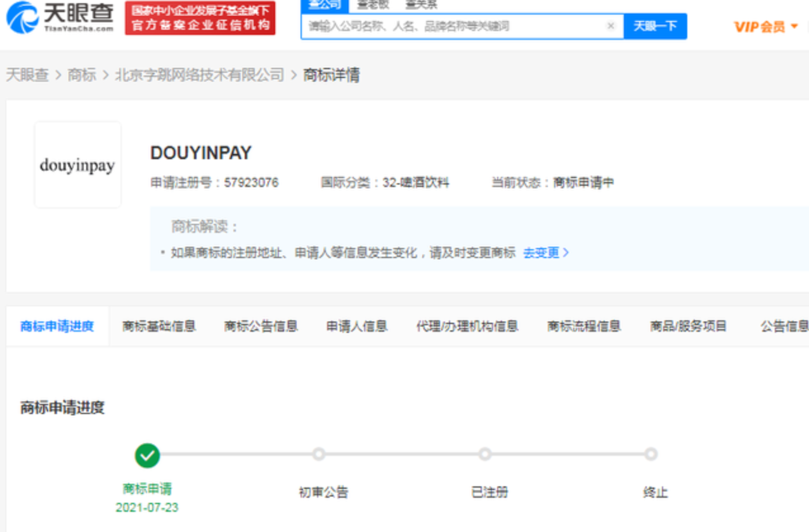The width and height of the screenshot is (809, 532).
Task: Click the Tianyancha logo icon
Action: coord(23,17)
